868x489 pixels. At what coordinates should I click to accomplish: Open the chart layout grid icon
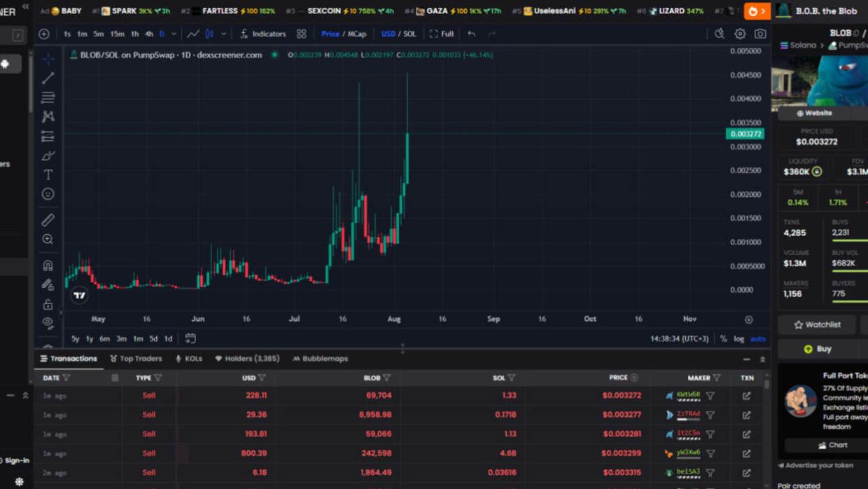pos(301,34)
